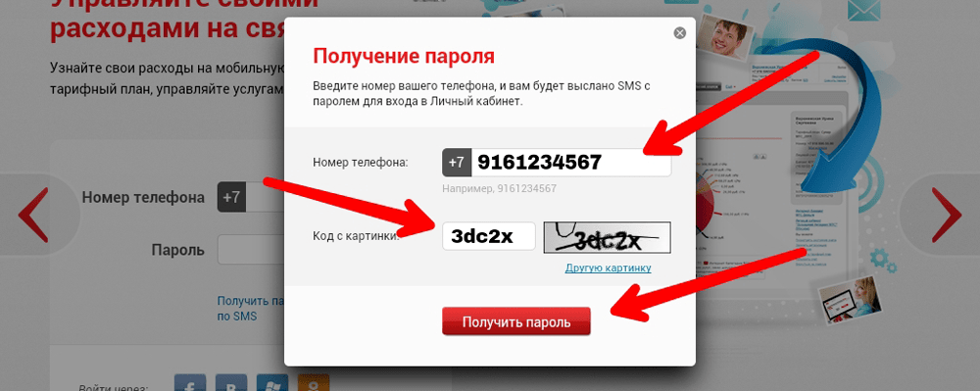Click 'Код с картинки:' label
This screenshot has height=391, width=980.
click(356, 236)
